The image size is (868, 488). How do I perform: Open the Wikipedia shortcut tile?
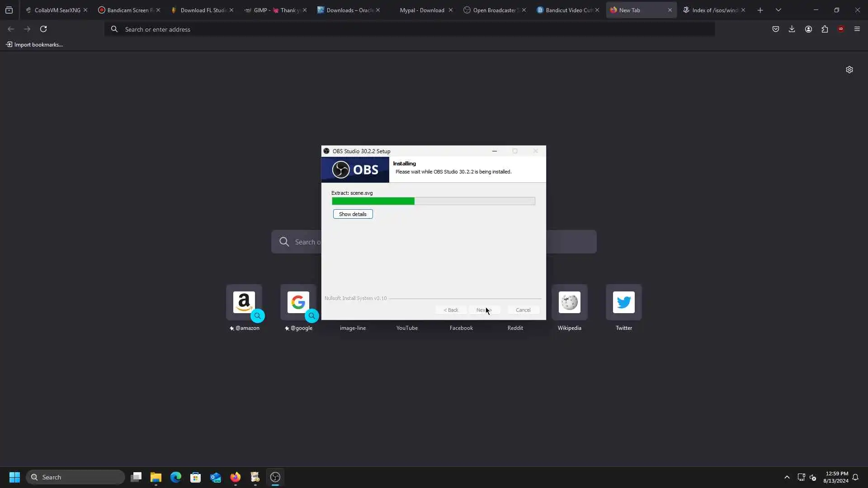click(569, 303)
